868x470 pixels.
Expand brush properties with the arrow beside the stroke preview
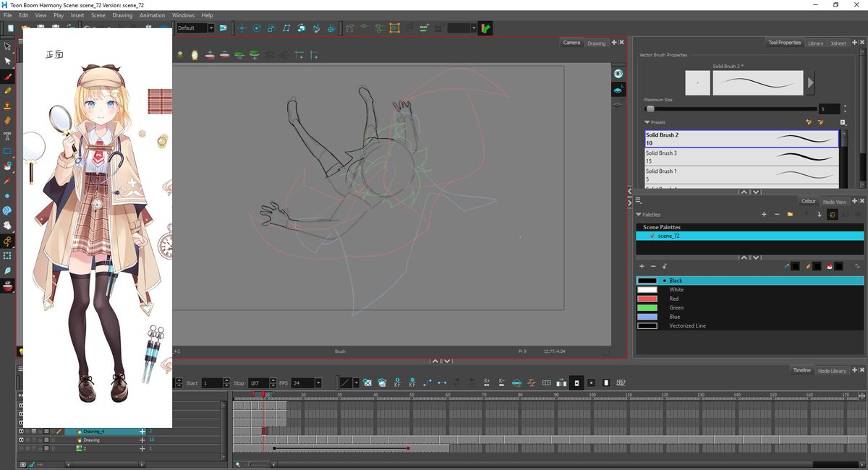[811, 83]
